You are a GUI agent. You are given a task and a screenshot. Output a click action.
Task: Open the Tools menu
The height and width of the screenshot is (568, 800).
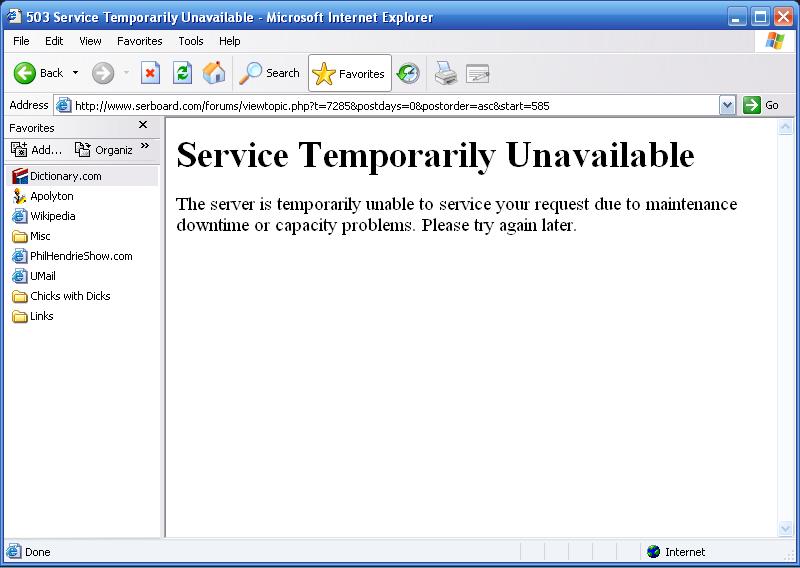[190, 41]
